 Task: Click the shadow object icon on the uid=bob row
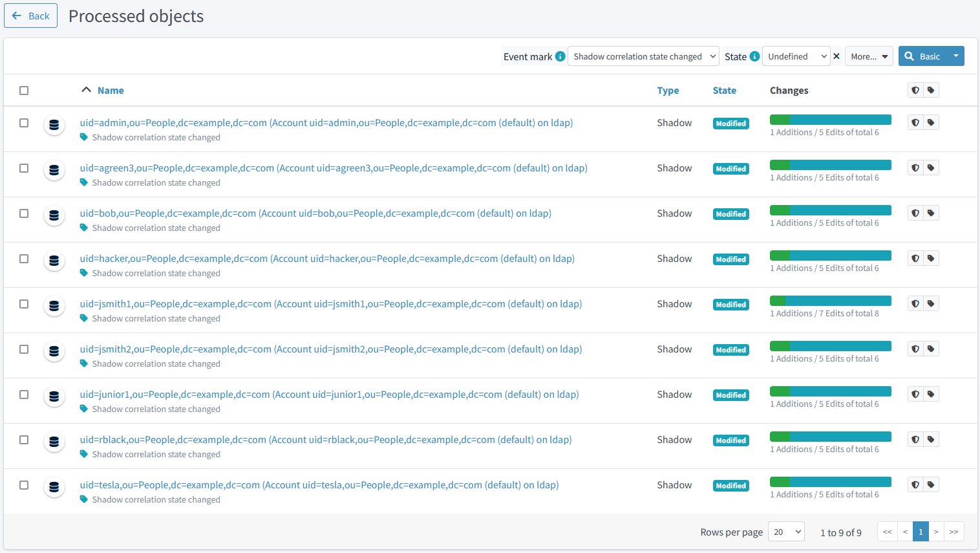54,214
